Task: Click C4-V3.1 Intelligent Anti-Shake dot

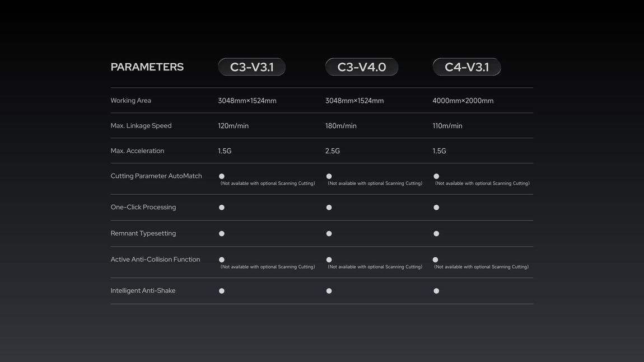Action: coord(436,290)
